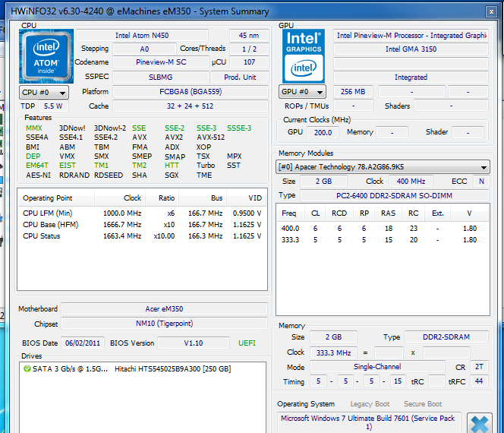This screenshot has width=504, height=433.
Task: Click the Intel GMA 3150 GPU name field
Action: point(411,49)
